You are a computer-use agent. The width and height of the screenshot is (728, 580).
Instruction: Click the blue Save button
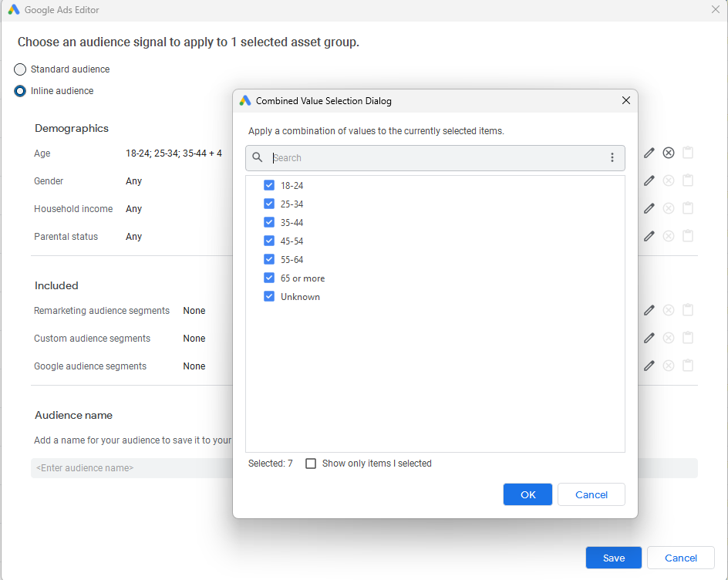613,558
